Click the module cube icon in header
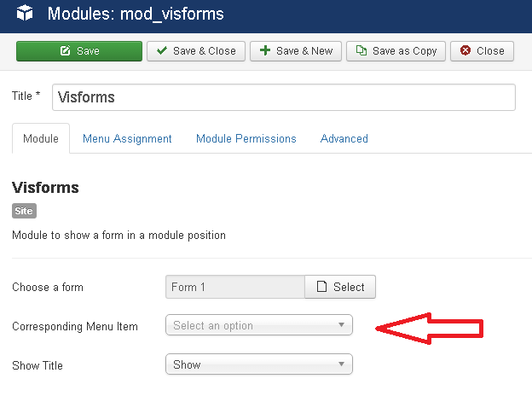Viewport: 532px width, 402px height. [x=25, y=14]
